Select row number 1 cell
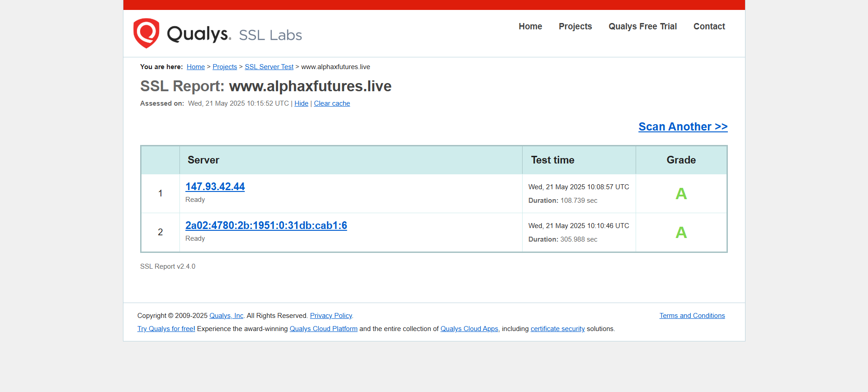Screen dimensions: 868x392 pyautogui.click(x=160, y=193)
